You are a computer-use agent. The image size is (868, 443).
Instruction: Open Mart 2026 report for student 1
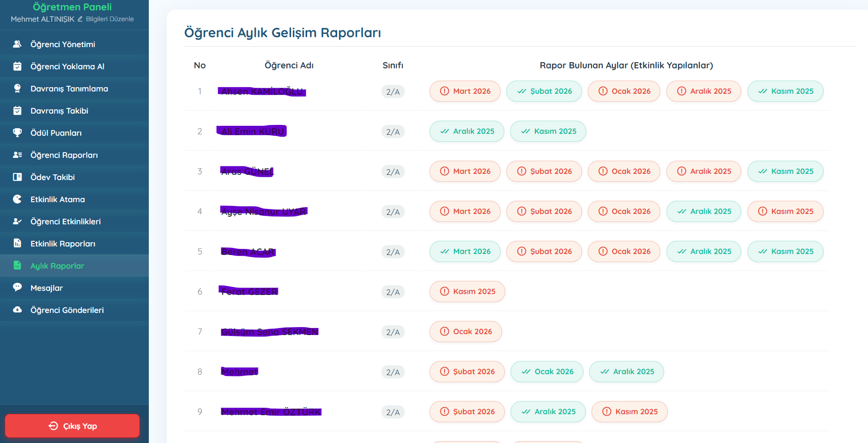465,91
